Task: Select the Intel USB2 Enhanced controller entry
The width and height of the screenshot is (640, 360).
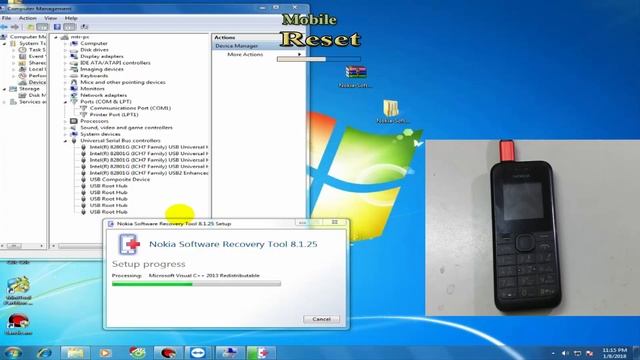Action: point(149,173)
